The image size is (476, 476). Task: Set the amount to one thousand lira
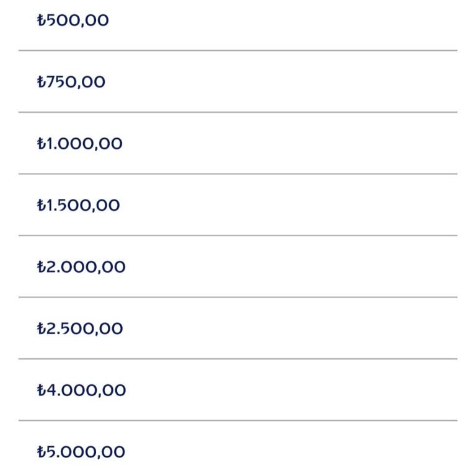pos(80,144)
